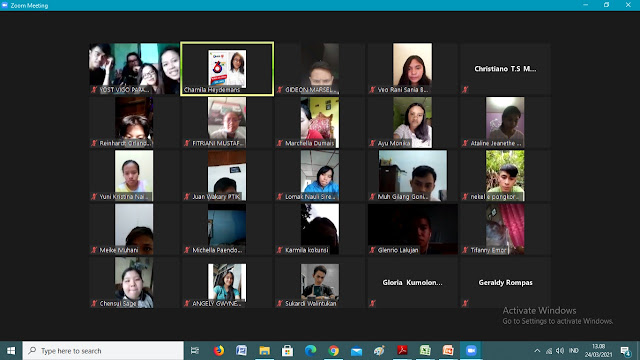The image size is (640, 360).
Task: Select the nekale pongkor video tile
Action: point(505,176)
